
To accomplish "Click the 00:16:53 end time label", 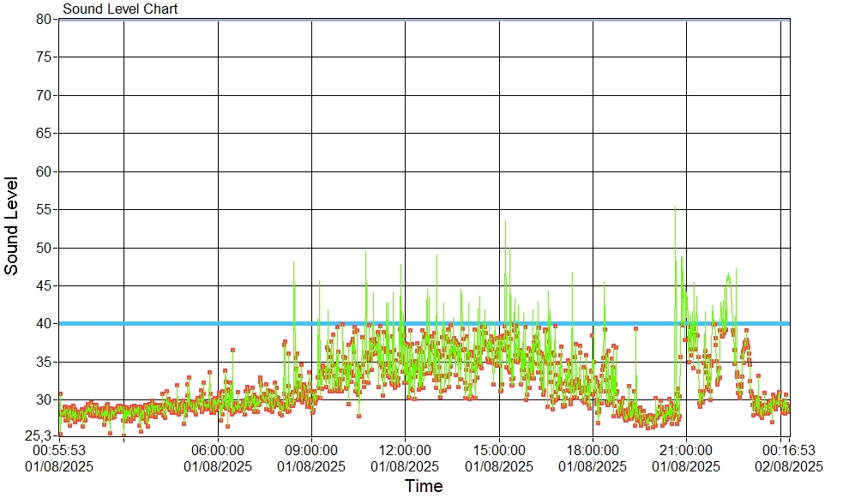I will [x=789, y=449].
